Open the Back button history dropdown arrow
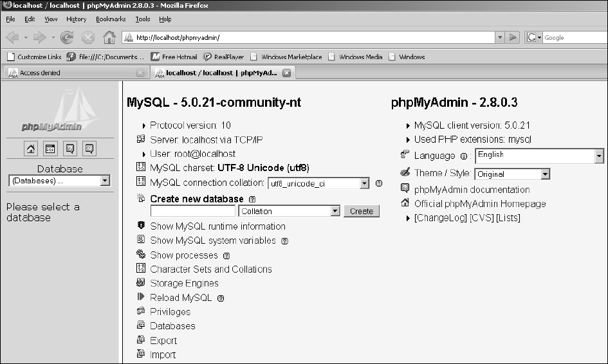 pos(26,37)
